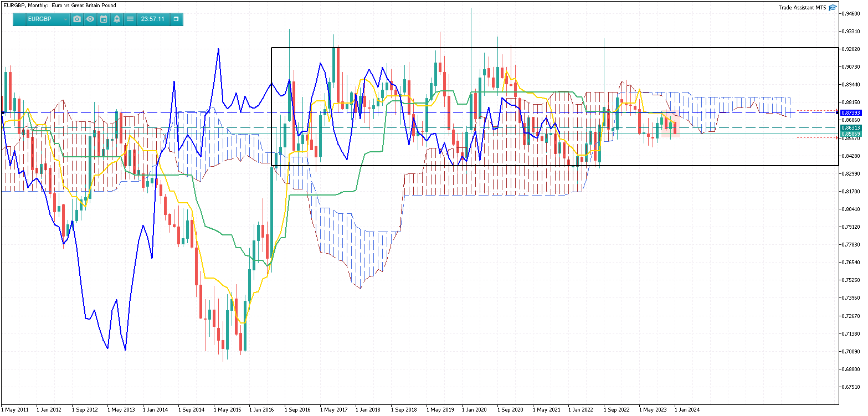The image size is (868, 416).
Task: Add an alert with the bell icon
Action: tap(117, 19)
